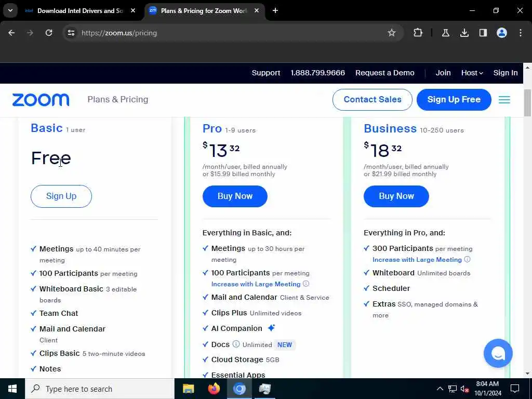Click the NEW badge beside Docs
Image resolution: width=532 pixels, height=399 pixels.
284,345
